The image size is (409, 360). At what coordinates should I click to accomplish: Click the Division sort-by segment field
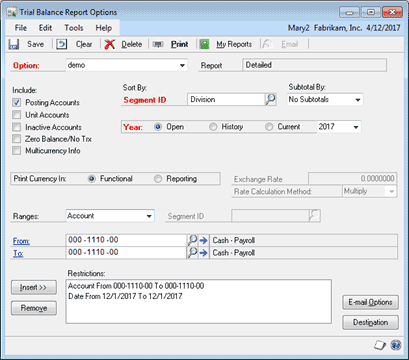point(226,99)
